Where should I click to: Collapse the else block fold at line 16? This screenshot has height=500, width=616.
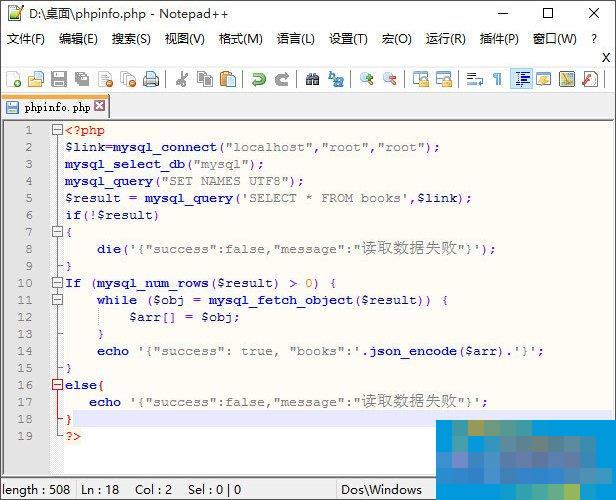point(56,385)
